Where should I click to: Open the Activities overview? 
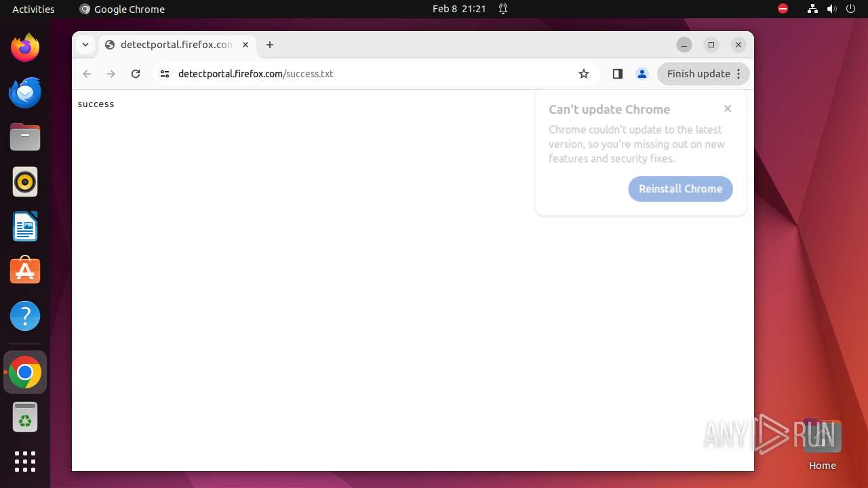(x=33, y=9)
